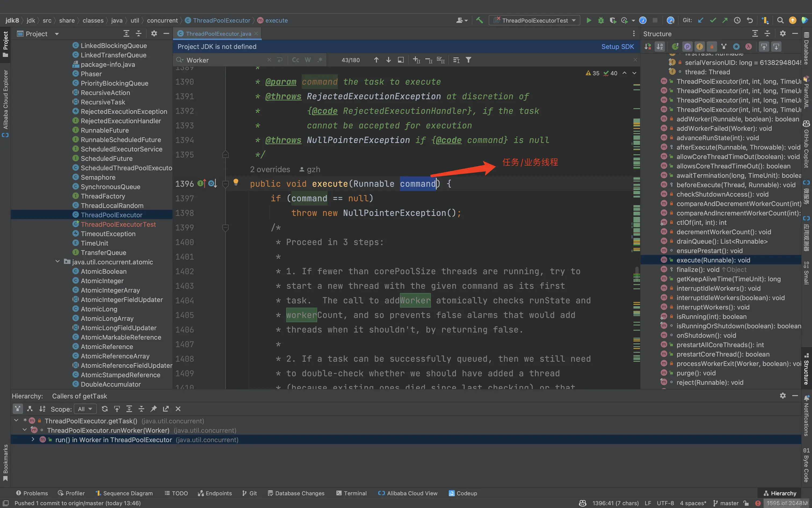Toggle Show Properties filter in Structure
Screen dimensions: 812x508
pos(687,47)
